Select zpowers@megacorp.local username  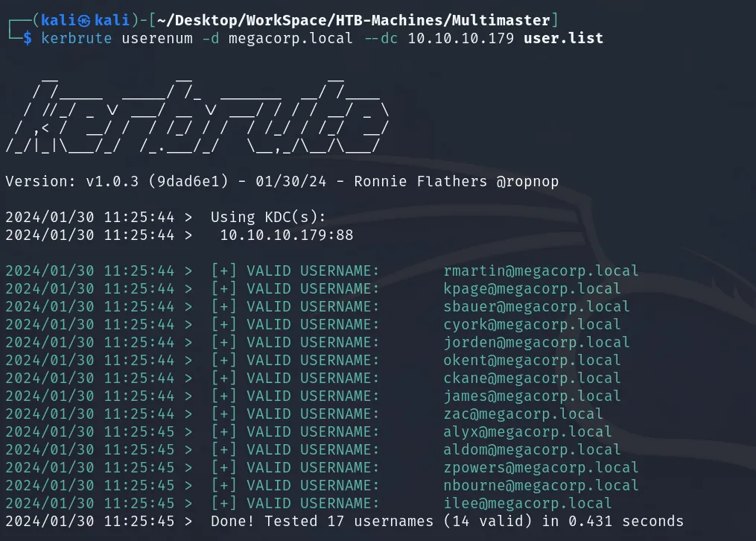pos(541,467)
